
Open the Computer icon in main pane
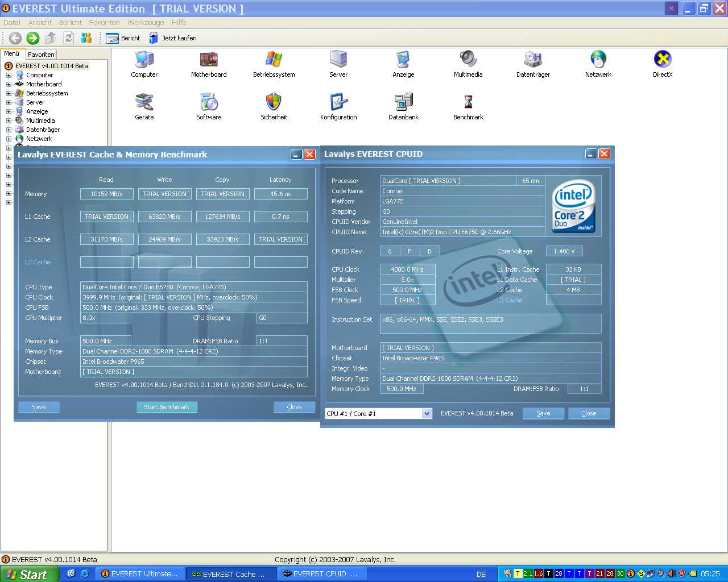[x=144, y=64]
